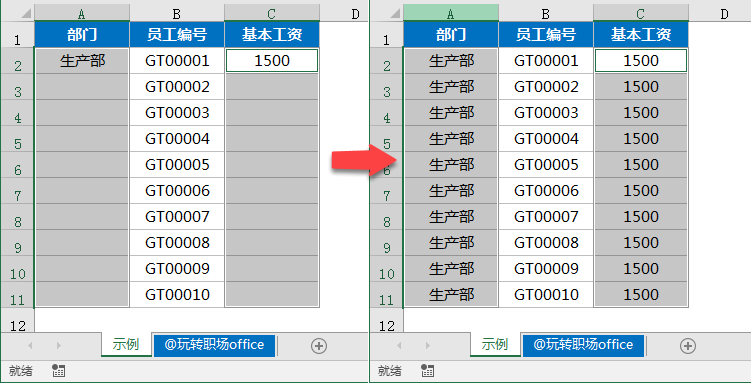Click cell 1500 in left window
Image resolution: width=751 pixels, height=383 pixels.
point(272,61)
